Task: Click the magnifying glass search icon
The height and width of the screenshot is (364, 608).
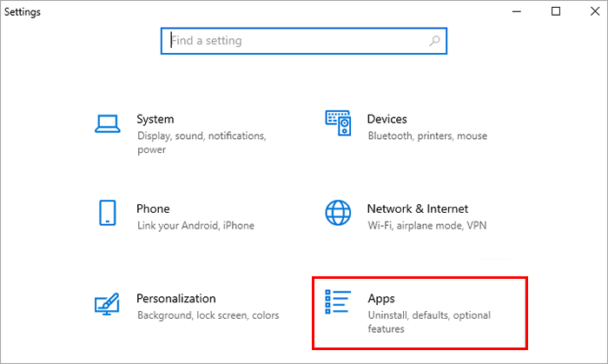Action: pos(434,41)
